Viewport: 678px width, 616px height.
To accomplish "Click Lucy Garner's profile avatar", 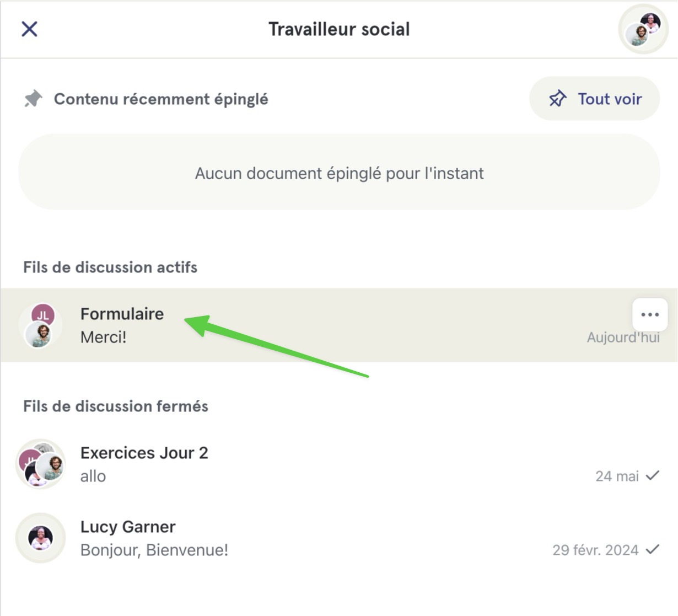I will (x=40, y=538).
